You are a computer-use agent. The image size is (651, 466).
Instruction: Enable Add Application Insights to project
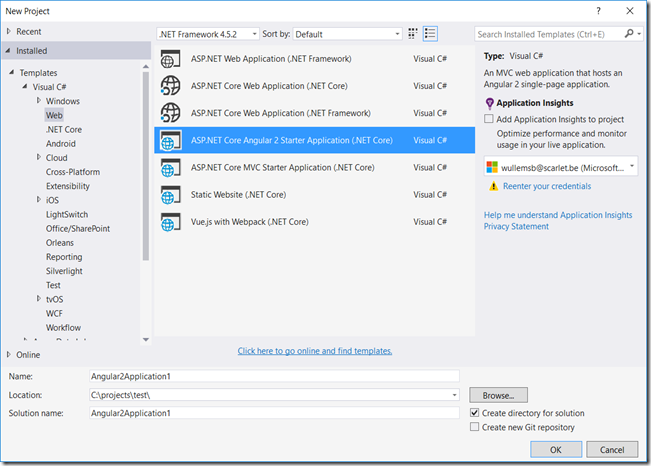[x=489, y=119]
